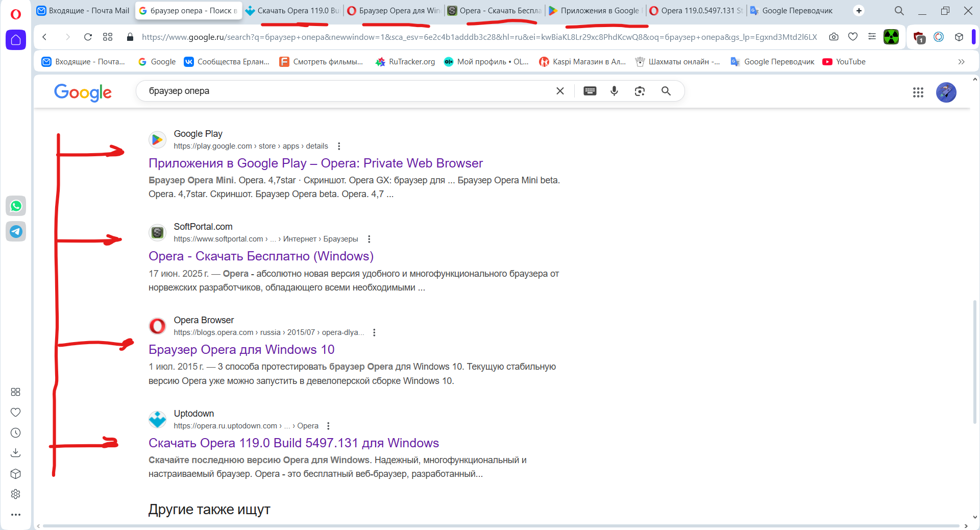The height and width of the screenshot is (530, 980).
Task: Open the tab islands grid button
Action: click(x=108, y=37)
